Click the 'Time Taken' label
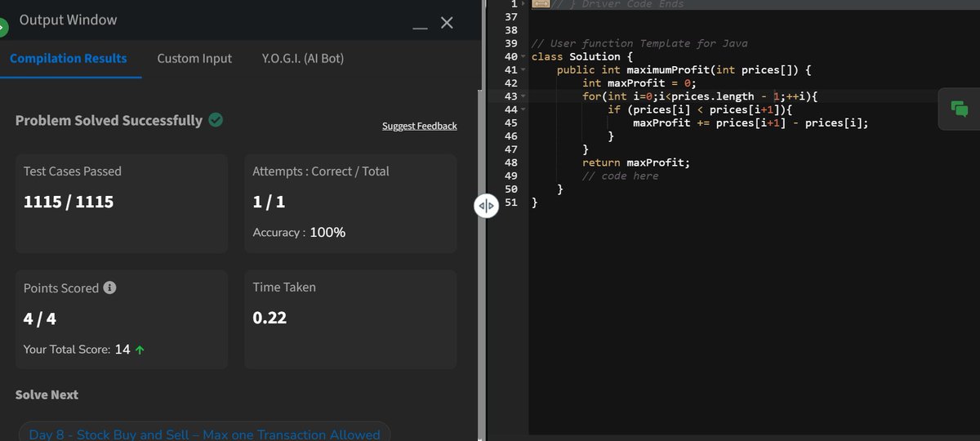Viewport: 980px width, 441px height. click(284, 287)
